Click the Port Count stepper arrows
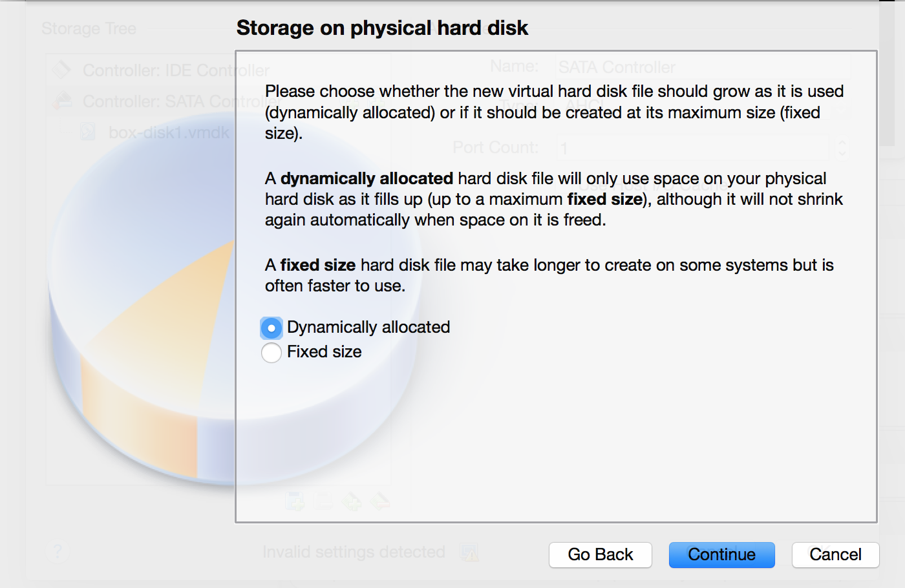 [x=842, y=148]
